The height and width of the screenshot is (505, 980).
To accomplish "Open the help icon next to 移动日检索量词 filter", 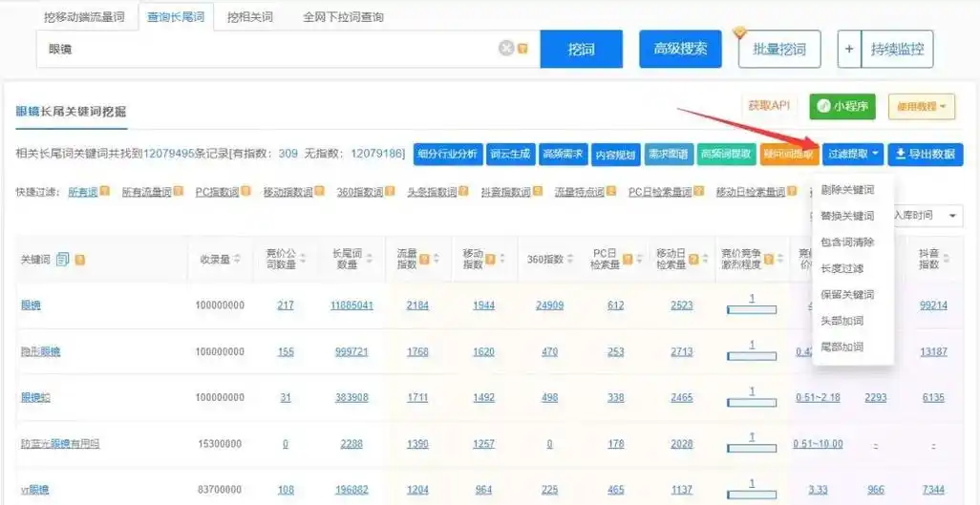I will tap(791, 191).
